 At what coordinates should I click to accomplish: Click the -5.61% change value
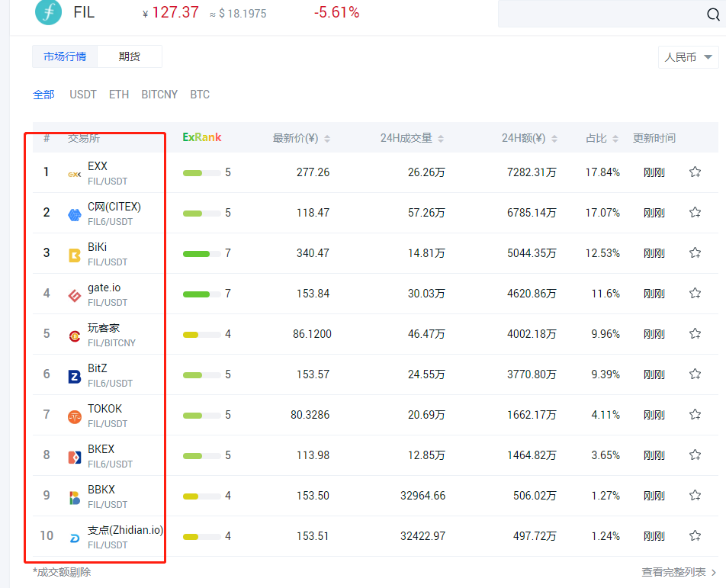click(336, 12)
